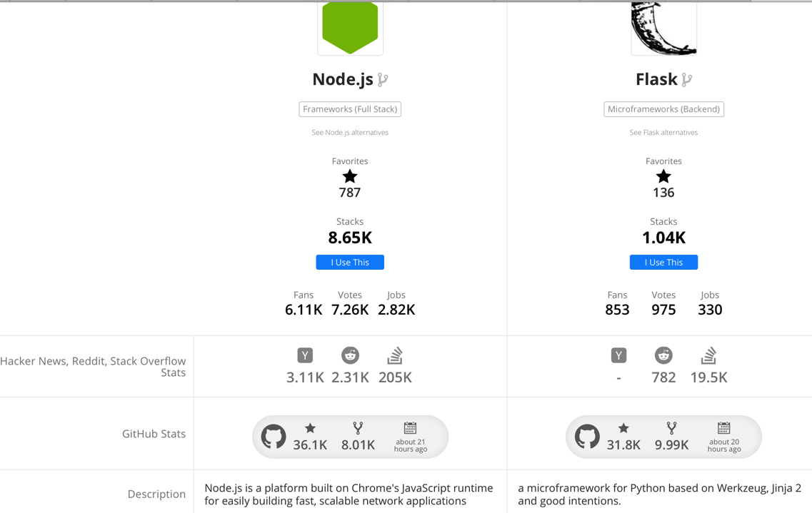Click the Stack Overflow icon for Node.js
Viewport: 812px width, 513px height.
(395, 355)
